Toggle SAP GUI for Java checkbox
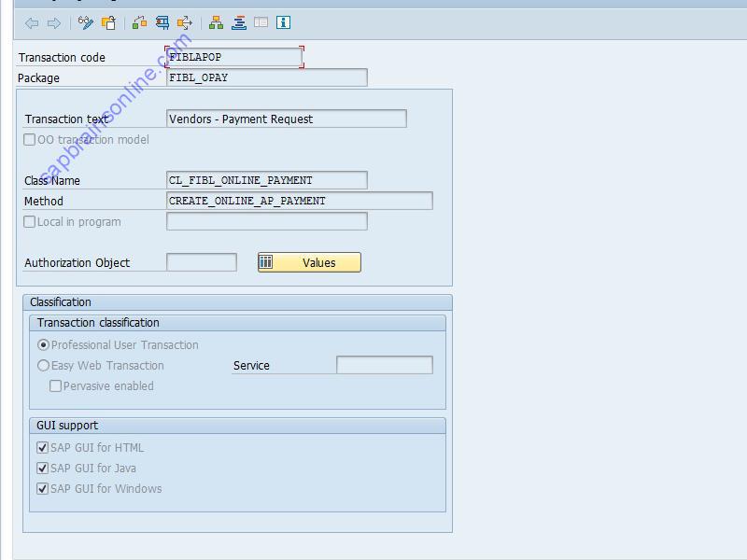747x560 pixels. [x=42, y=469]
